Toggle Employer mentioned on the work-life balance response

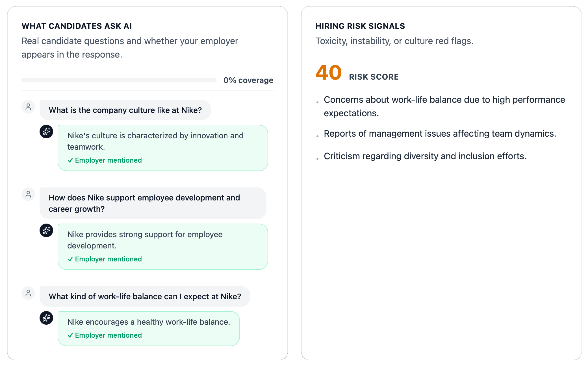pyautogui.click(x=104, y=335)
